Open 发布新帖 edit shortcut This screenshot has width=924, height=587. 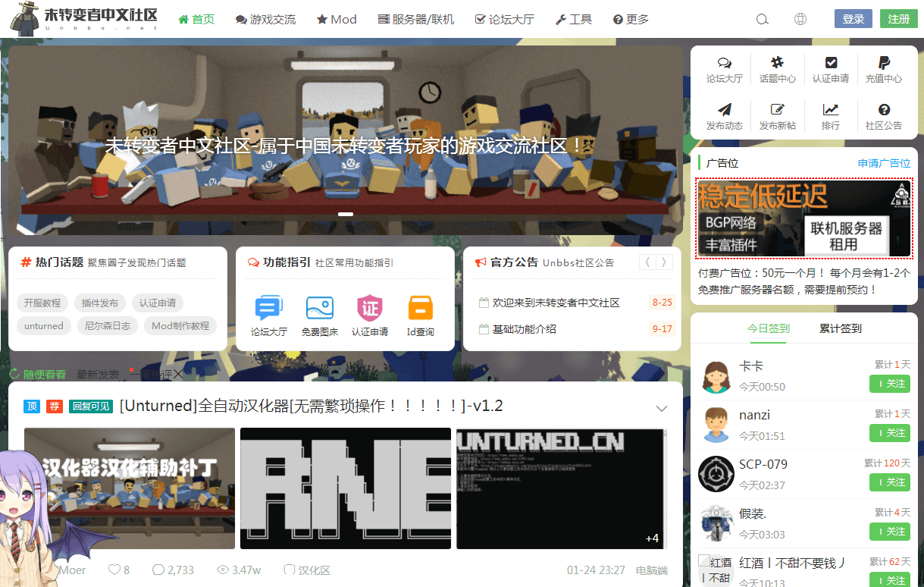[x=778, y=117]
